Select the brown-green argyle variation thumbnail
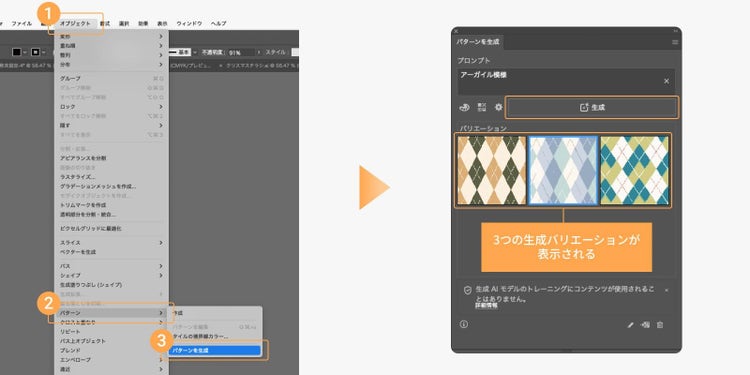 [491, 171]
